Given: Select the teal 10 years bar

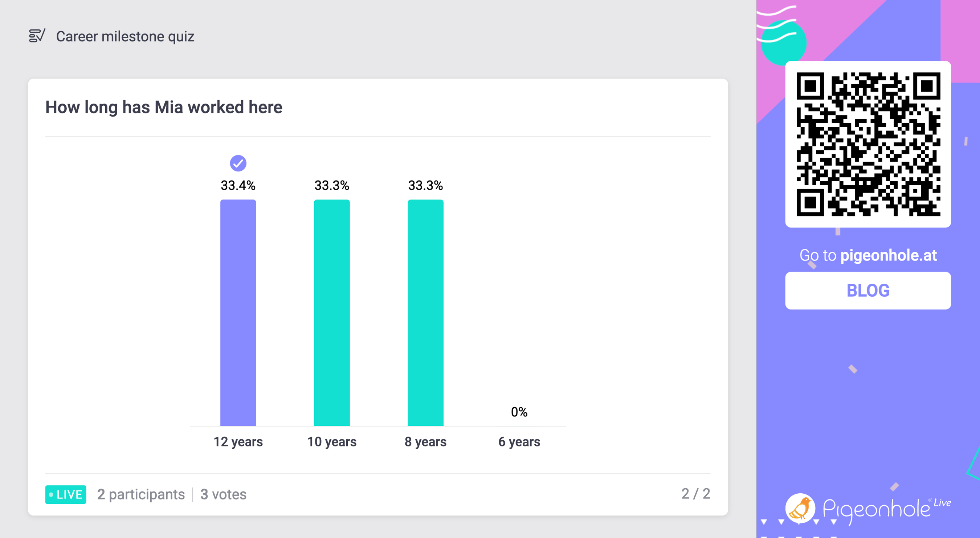Looking at the screenshot, I should (332, 313).
